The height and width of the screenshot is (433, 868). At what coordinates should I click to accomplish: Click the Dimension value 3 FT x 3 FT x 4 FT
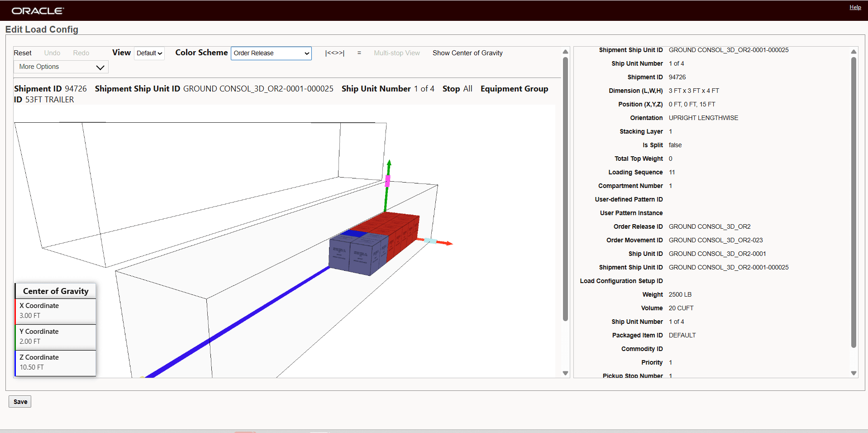(x=694, y=91)
